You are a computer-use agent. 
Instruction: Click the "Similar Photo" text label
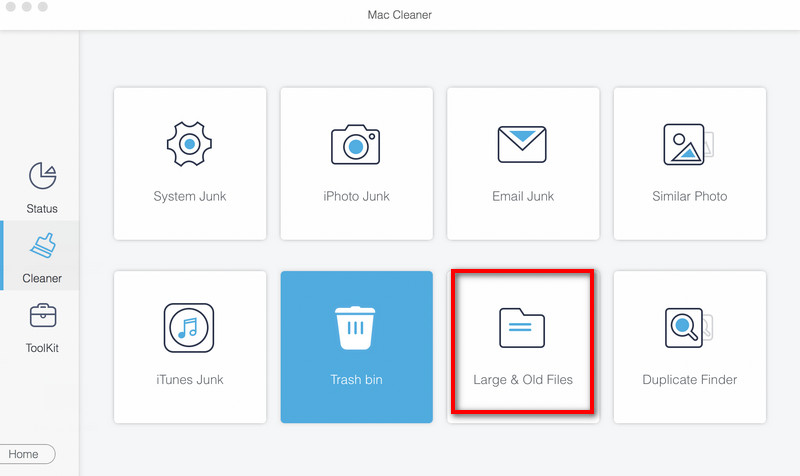click(x=689, y=196)
